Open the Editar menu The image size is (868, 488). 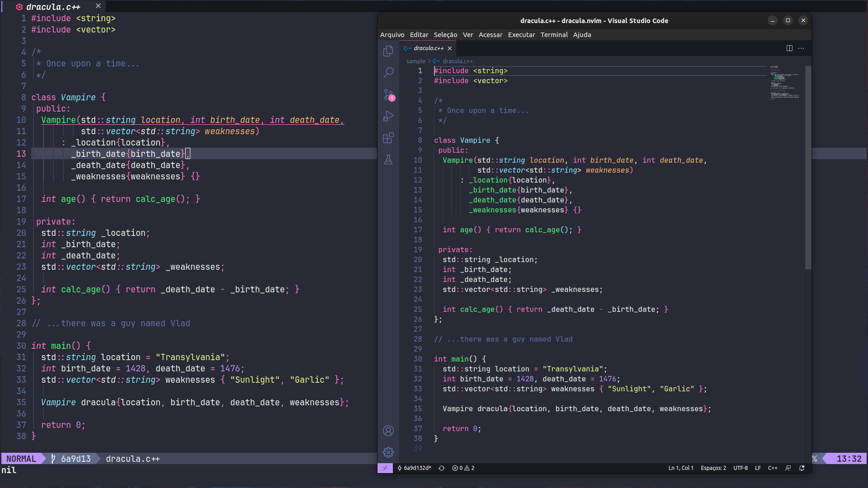[419, 35]
